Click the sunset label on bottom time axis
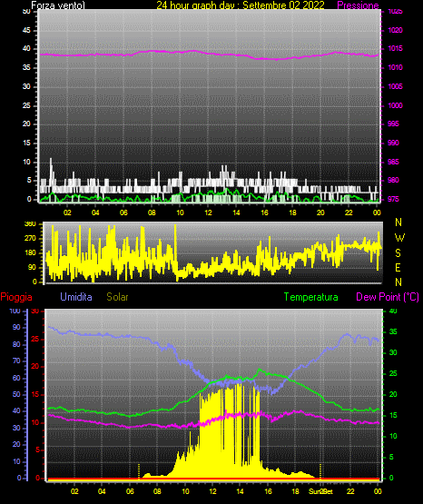 point(320,491)
